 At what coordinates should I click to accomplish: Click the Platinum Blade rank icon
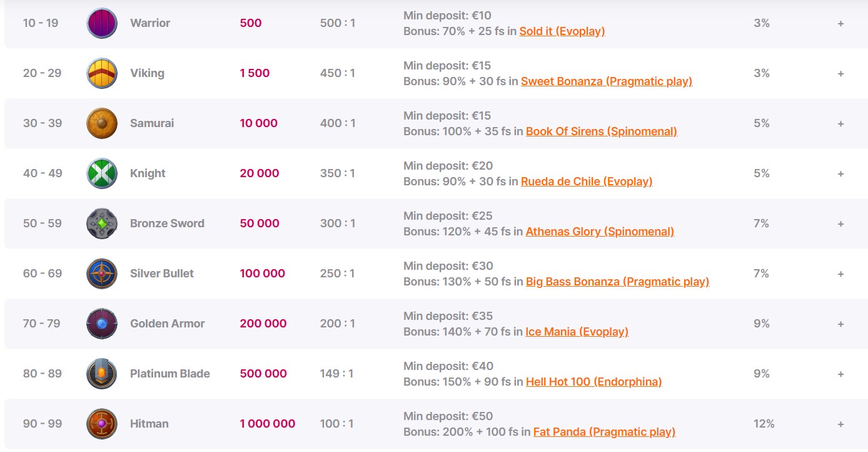click(102, 374)
